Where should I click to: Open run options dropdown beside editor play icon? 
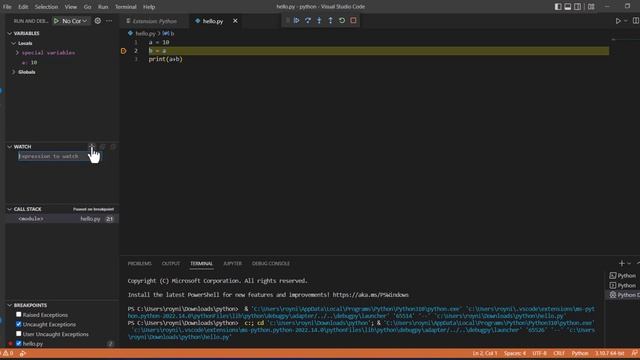[626, 21]
